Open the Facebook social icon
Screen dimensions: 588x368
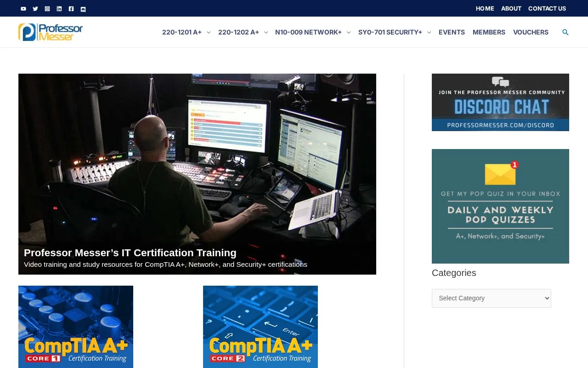(x=71, y=9)
